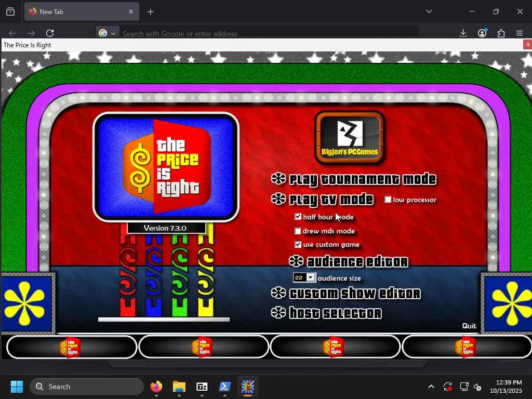Click the fourth bottom Price Is Right badge
This screenshot has width=532, height=399.
coord(465,347)
